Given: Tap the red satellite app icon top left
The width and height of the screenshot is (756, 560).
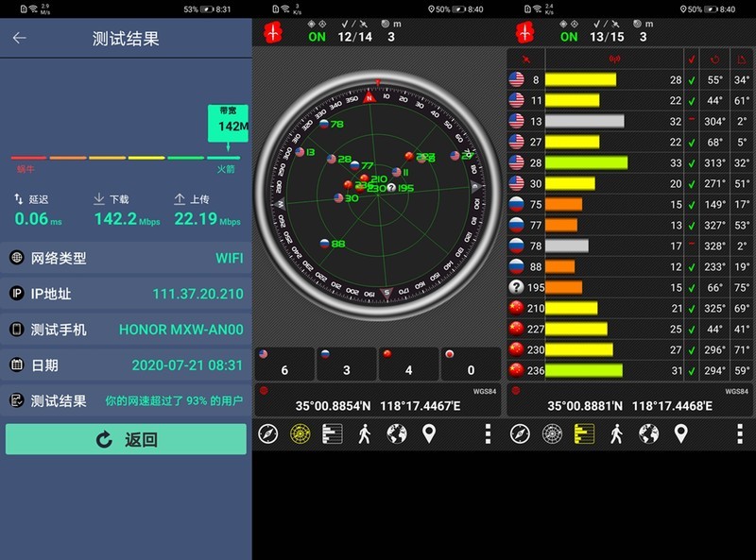Looking at the screenshot, I should (x=271, y=31).
